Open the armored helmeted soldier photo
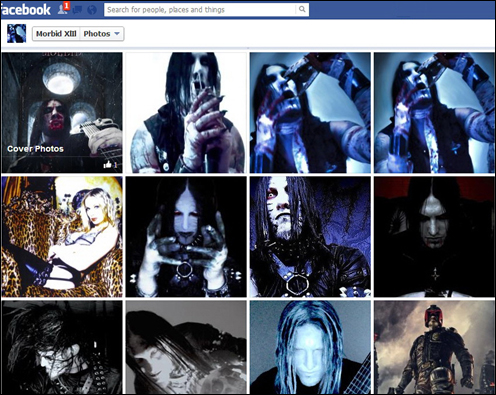The image size is (496, 395). 434,347
